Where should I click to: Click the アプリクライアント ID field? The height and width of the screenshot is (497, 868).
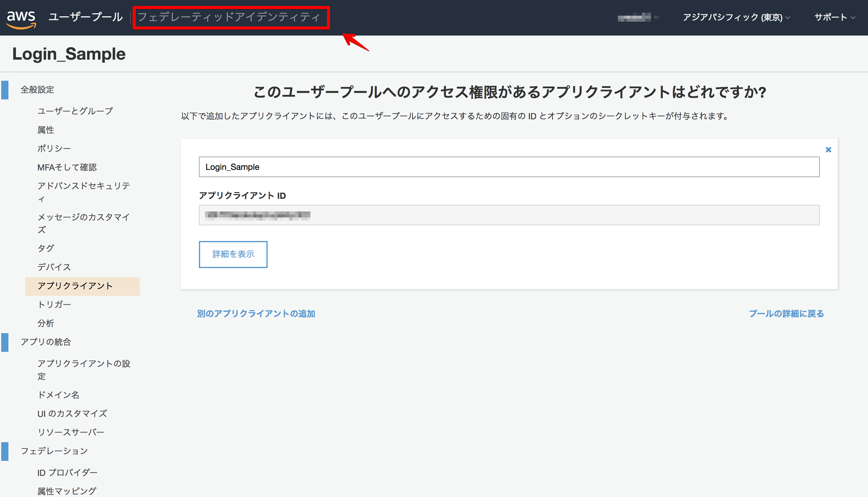pyautogui.click(x=509, y=215)
